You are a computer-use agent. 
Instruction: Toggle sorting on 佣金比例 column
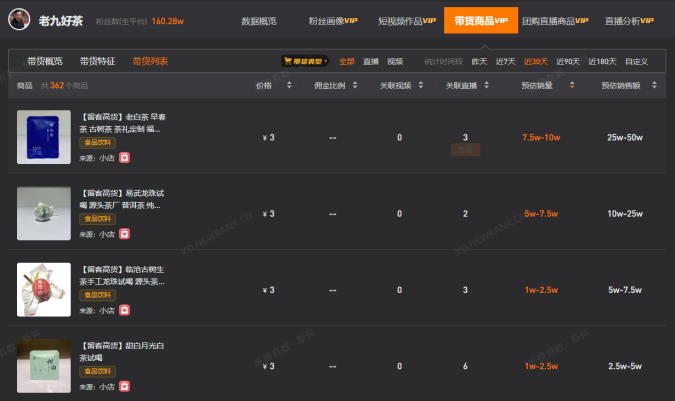tap(355, 85)
